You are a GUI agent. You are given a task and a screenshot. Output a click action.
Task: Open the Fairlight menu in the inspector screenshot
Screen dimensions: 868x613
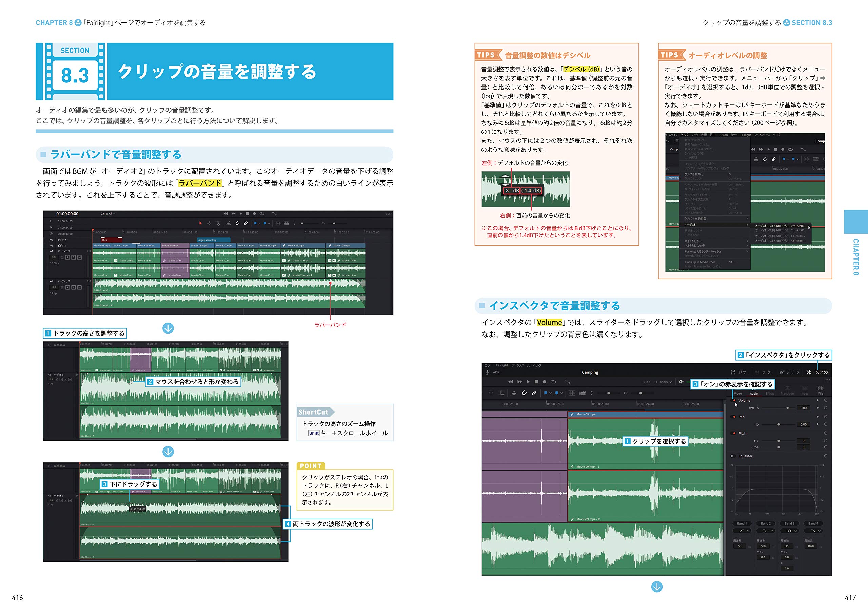[x=502, y=365]
